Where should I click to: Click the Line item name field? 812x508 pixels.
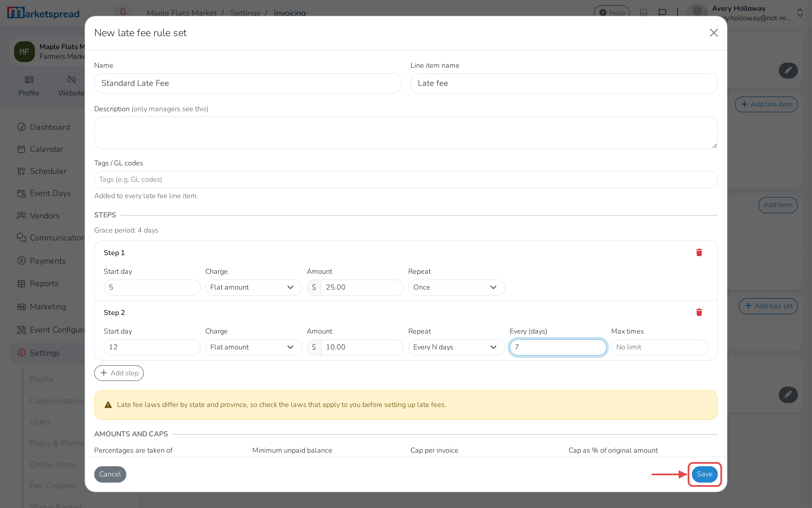564,83
